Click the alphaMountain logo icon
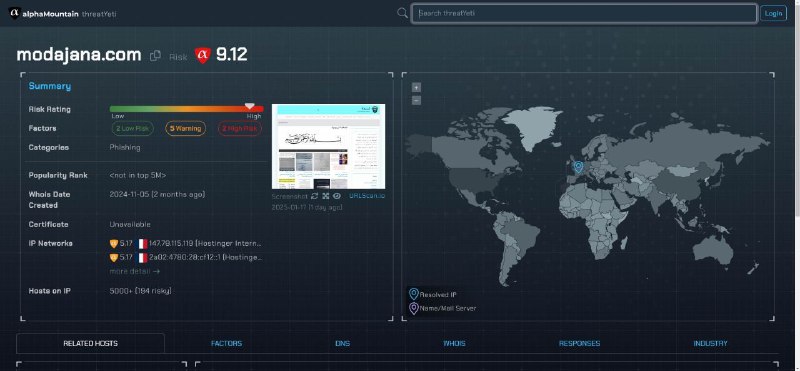Viewport: 800px width, 371px height. [x=14, y=13]
